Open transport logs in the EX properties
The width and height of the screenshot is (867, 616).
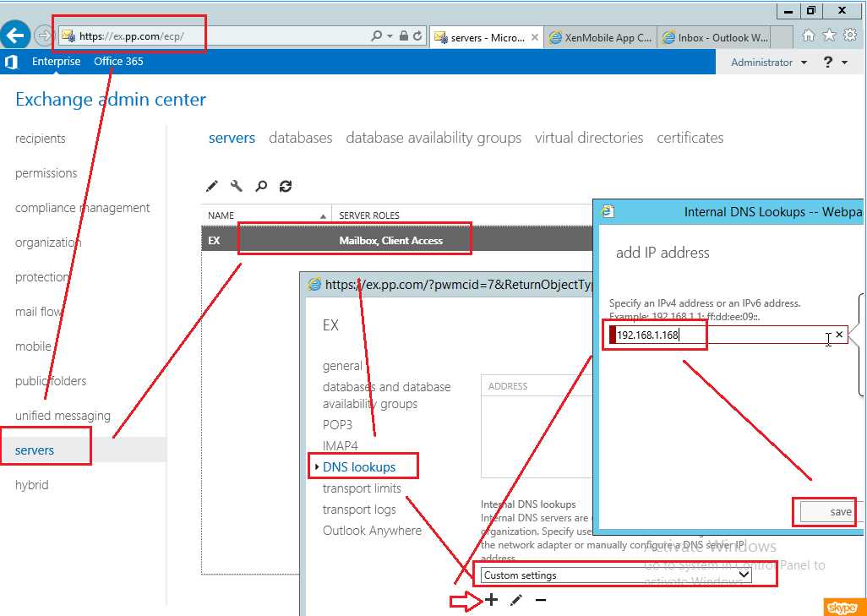point(359,510)
